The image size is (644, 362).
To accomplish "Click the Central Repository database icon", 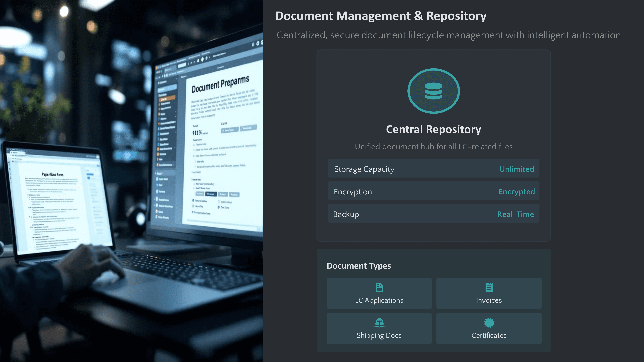I will click(x=433, y=91).
